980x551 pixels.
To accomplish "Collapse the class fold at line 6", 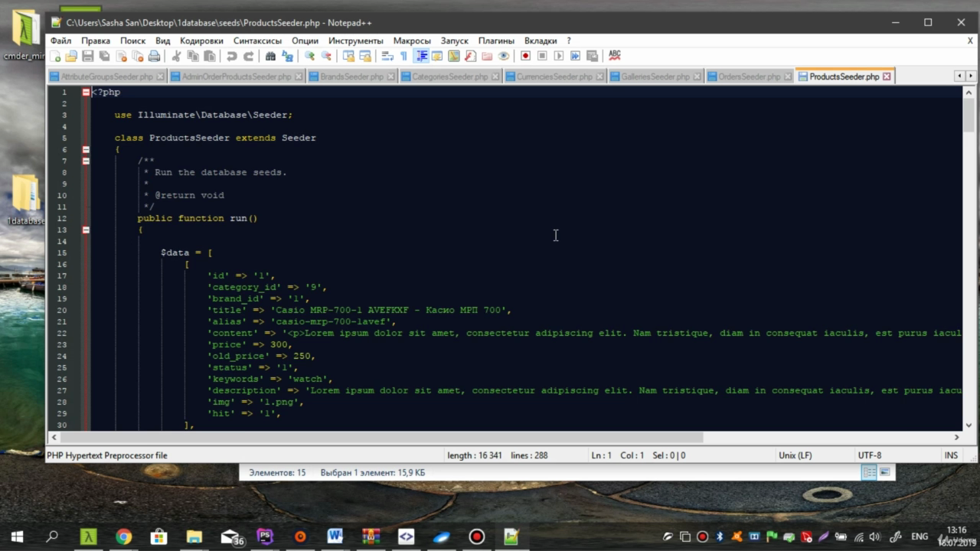I will click(x=86, y=149).
